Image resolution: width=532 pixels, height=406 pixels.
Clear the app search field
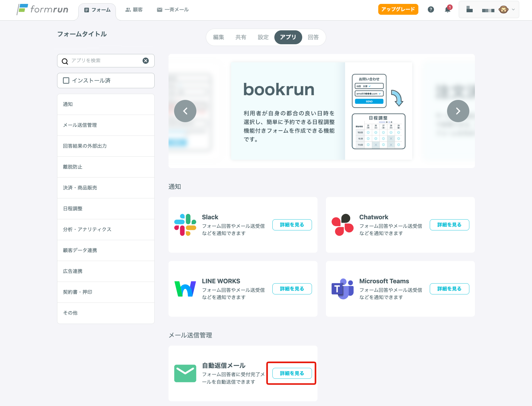(146, 61)
